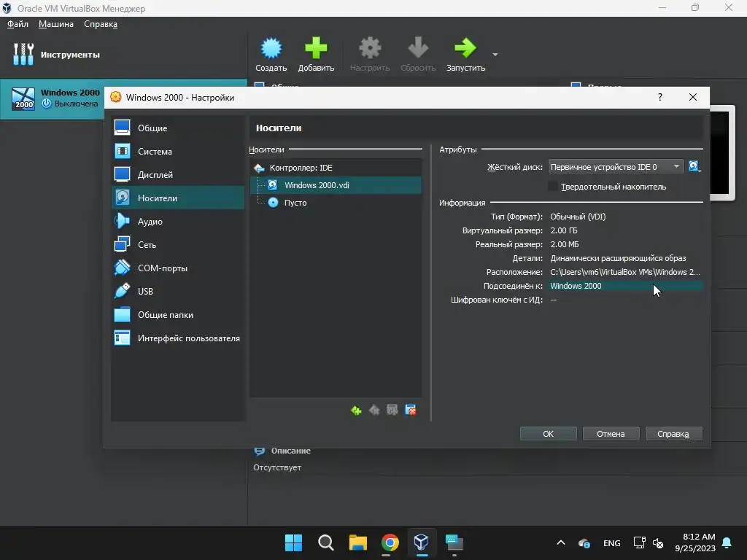
Task: Open the Справка menu in the menu bar
Action: 101,24
